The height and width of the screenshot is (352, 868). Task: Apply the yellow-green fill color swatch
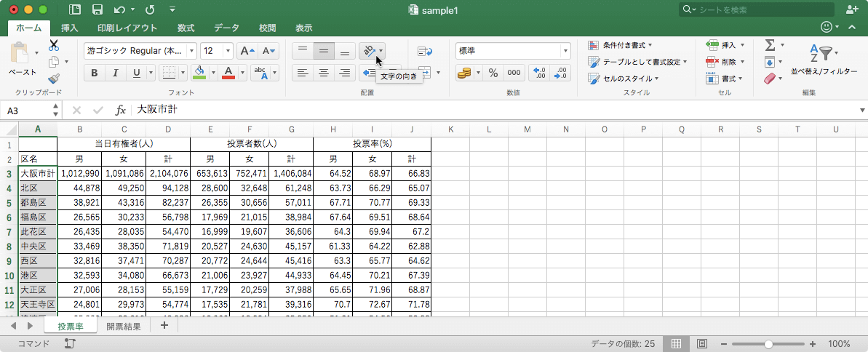(200, 73)
